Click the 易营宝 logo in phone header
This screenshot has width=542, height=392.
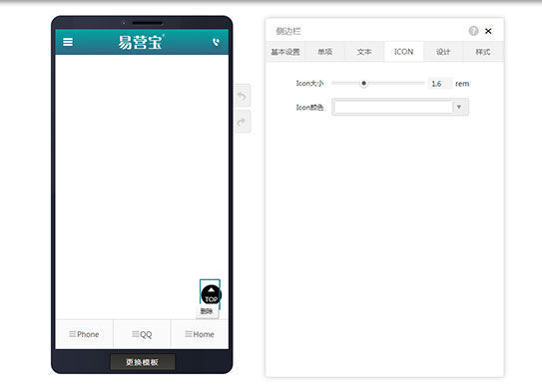(141, 42)
